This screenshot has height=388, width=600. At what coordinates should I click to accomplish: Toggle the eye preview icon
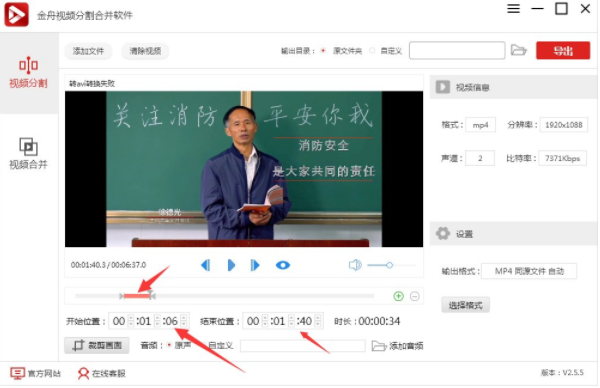click(283, 265)
